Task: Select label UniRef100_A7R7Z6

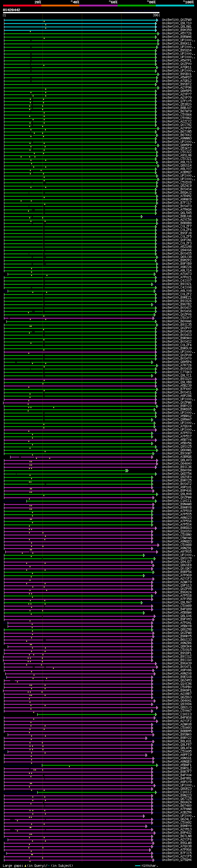Action: tap(176, 365)
